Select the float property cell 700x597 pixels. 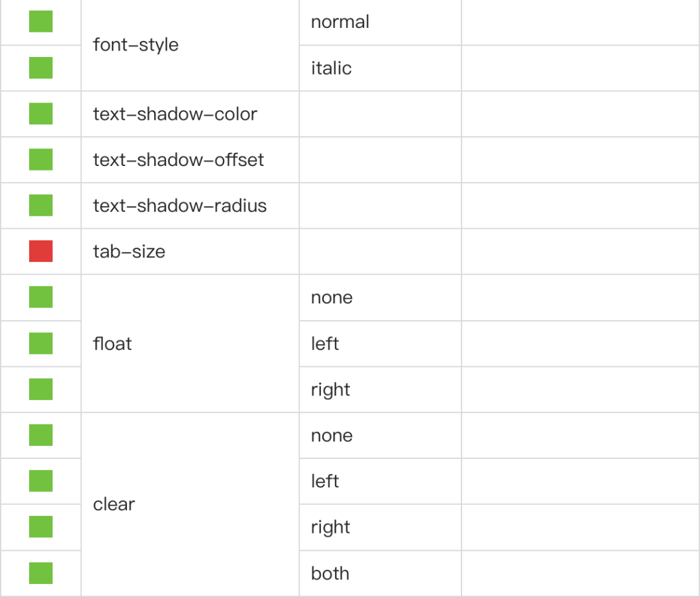tap(190, 344)
